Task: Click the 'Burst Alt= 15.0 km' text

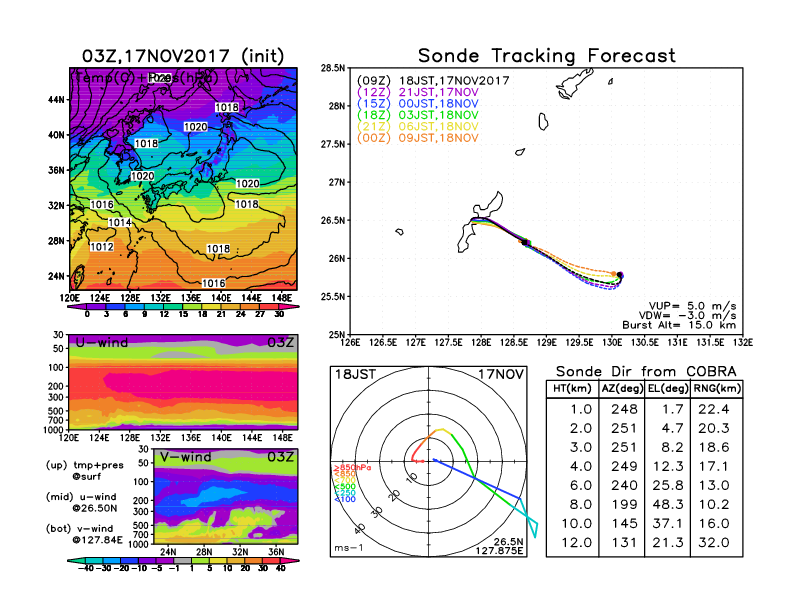Action: coord(679,325)
